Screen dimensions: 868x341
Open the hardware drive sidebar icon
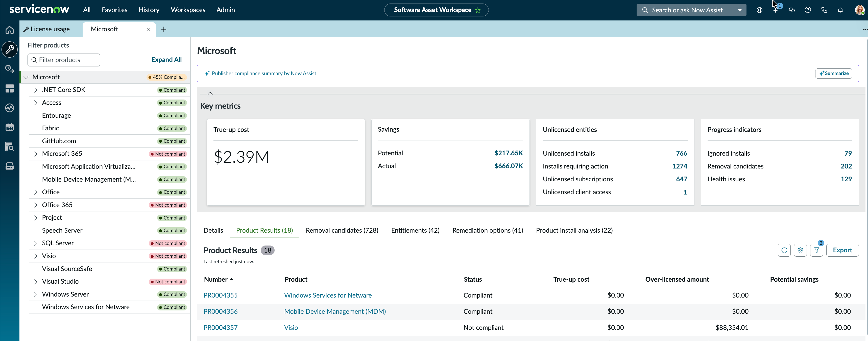pyautogui.click(x=9, y=166)
